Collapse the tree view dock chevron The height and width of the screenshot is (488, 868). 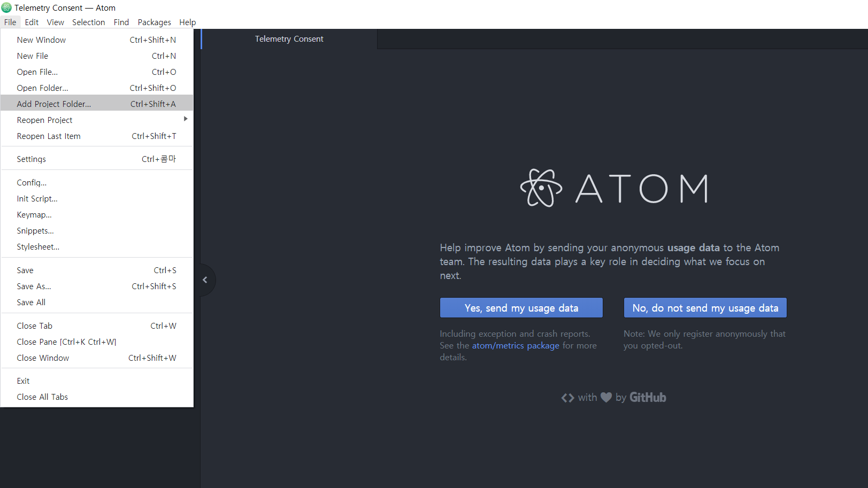point(205,280)
